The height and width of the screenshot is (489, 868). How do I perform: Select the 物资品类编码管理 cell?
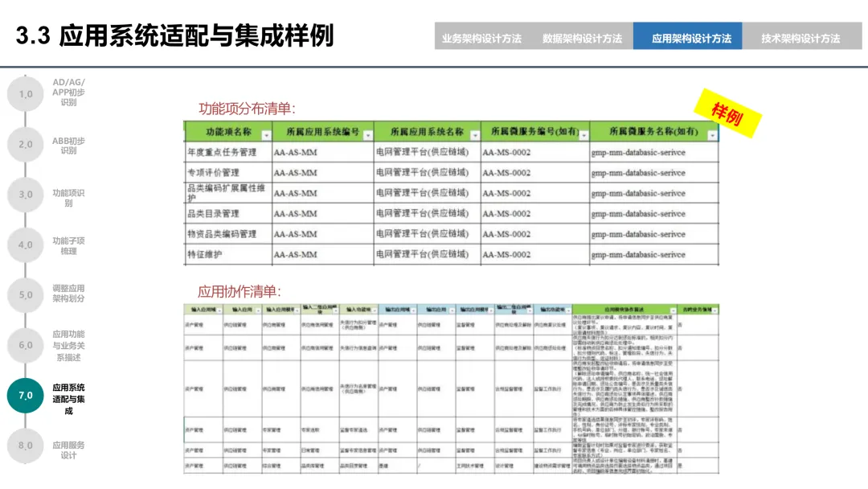click(x=228, y=234)
